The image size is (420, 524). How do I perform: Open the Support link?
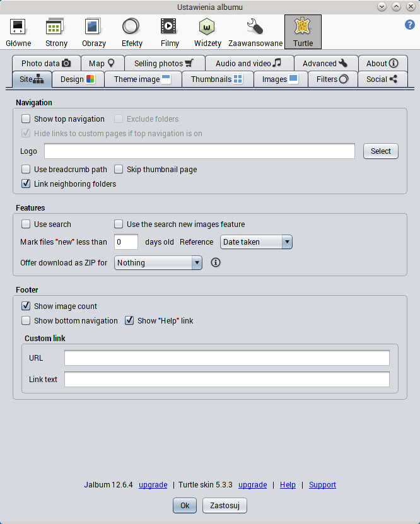pos(322,484)
